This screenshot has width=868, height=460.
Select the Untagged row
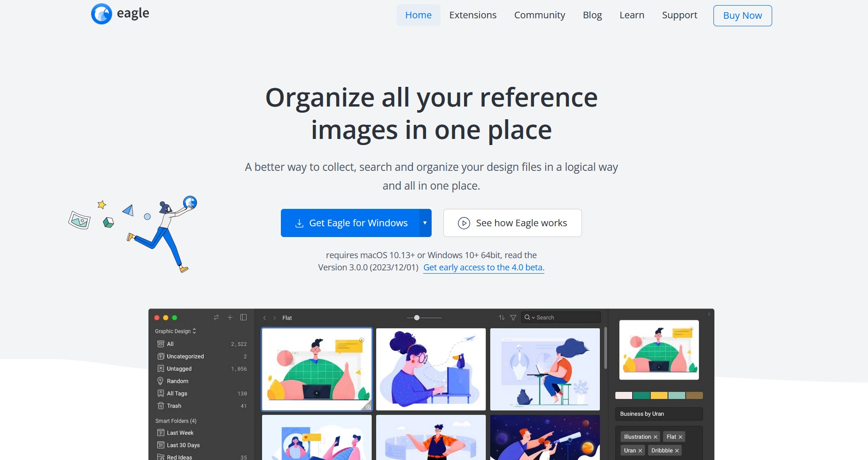click(201, 369)
